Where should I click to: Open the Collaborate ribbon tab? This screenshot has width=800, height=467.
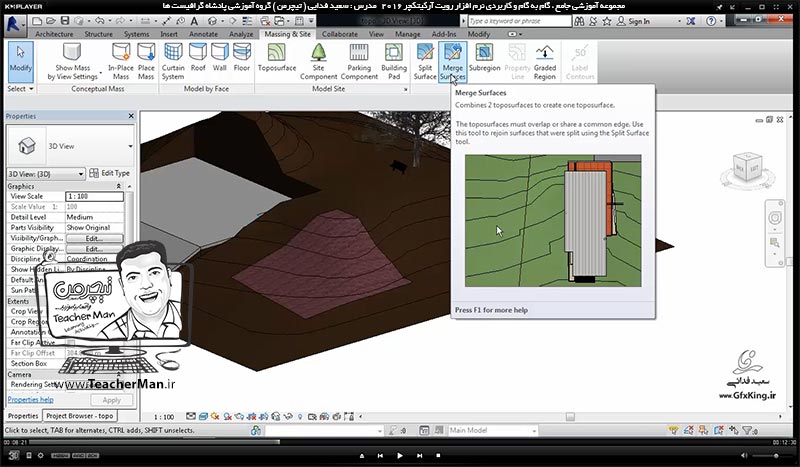[339, 34]
